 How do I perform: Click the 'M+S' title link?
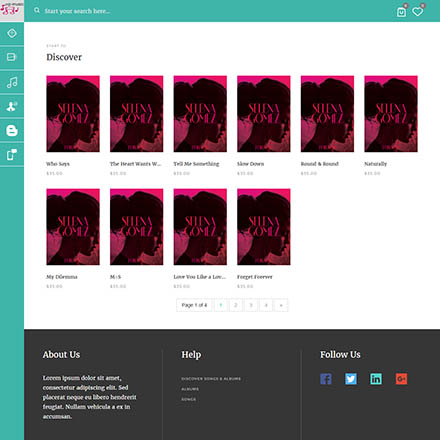pos(115,277)
